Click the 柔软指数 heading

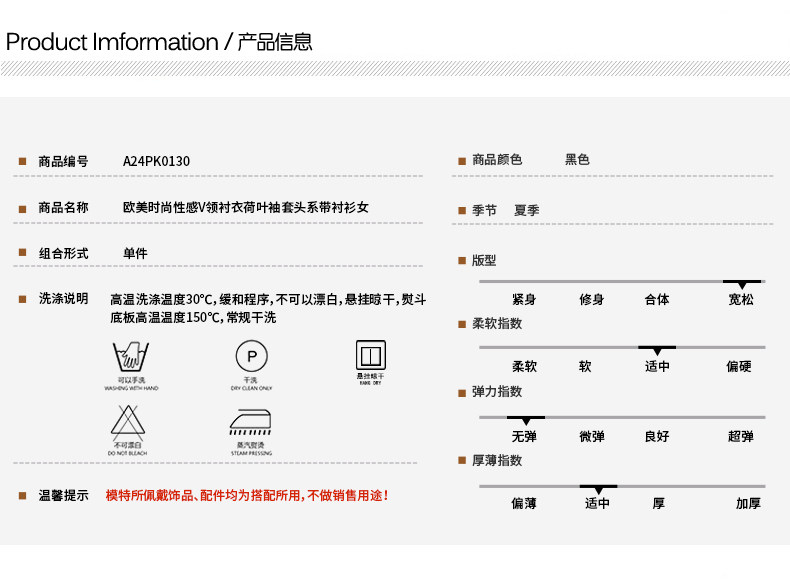497,323
